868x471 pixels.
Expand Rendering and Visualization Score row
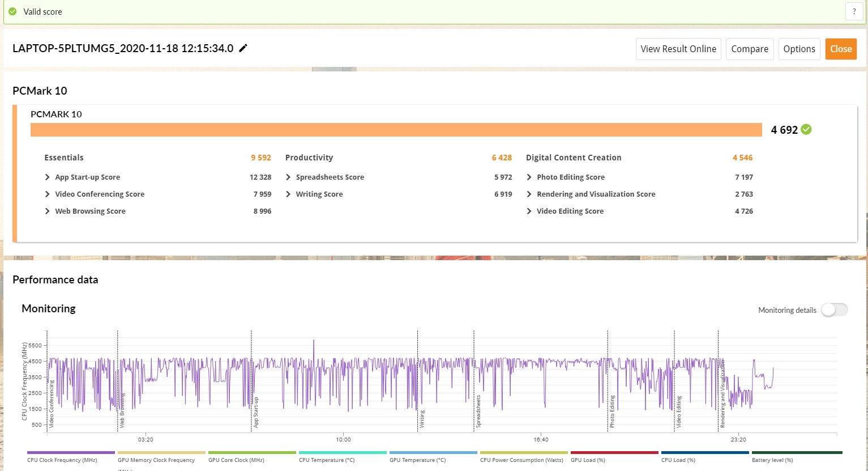(640, 194)
